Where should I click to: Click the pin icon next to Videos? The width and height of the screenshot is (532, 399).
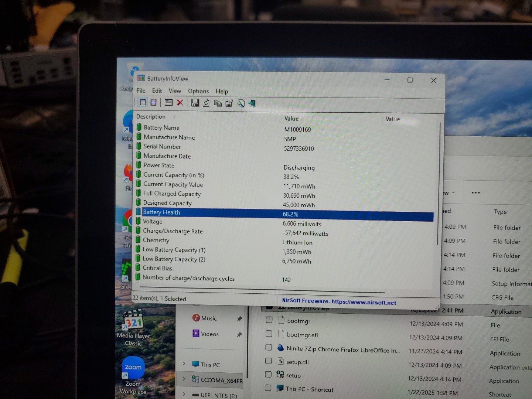click(x=239, y=334)
